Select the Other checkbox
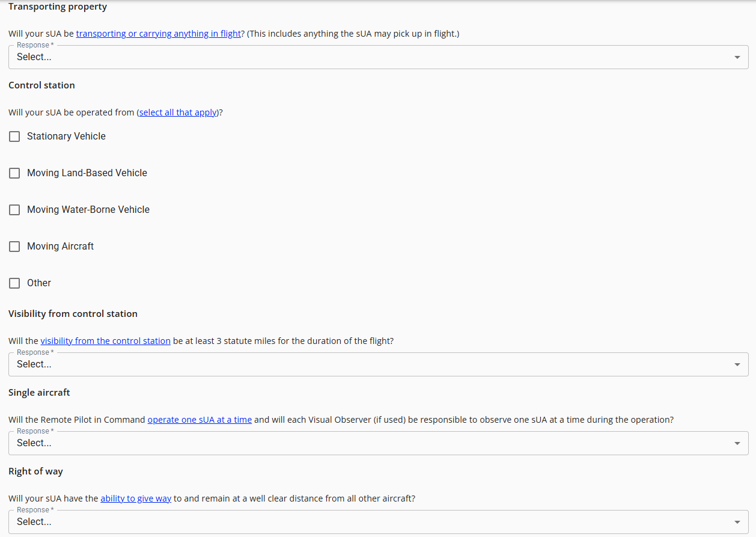 tap(14, 283)
